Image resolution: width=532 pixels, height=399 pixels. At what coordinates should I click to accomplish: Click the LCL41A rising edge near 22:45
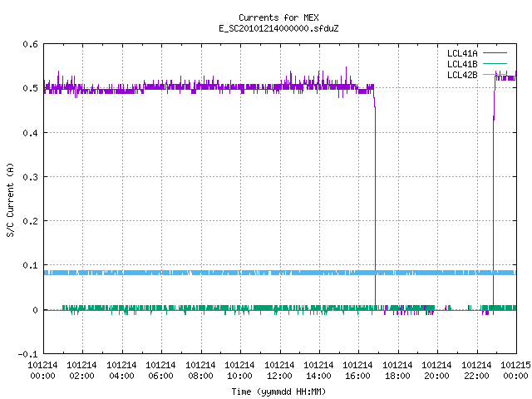494,204
